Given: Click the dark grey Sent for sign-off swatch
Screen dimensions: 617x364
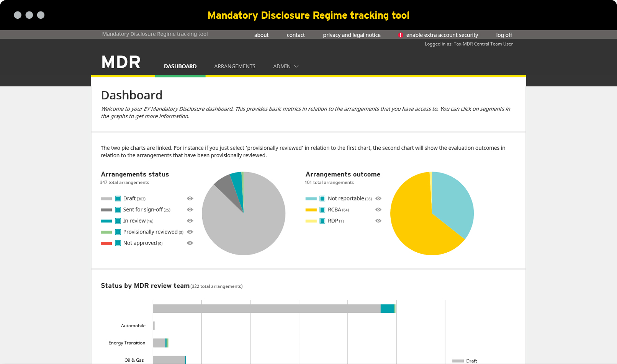Looking at the screenshot, I should (x=106, y=210).
